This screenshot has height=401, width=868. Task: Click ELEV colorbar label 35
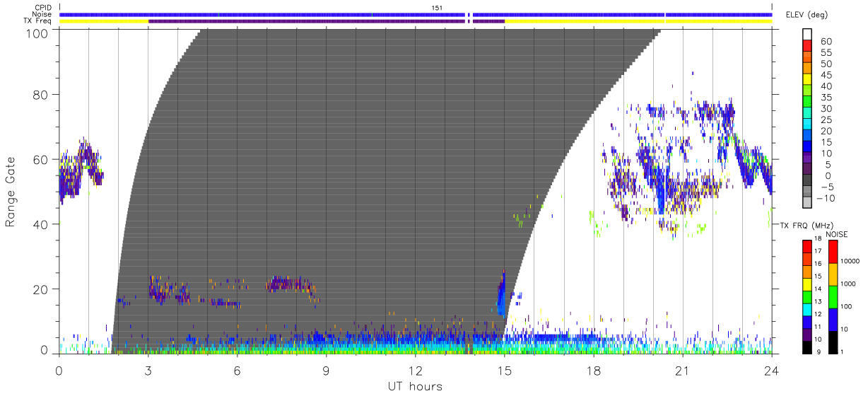[826, 98]
